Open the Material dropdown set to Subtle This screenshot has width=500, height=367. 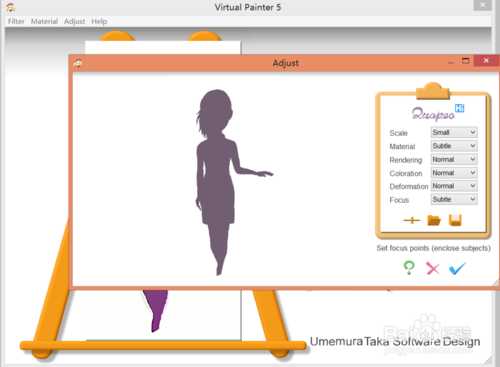(x=454, y=146)
